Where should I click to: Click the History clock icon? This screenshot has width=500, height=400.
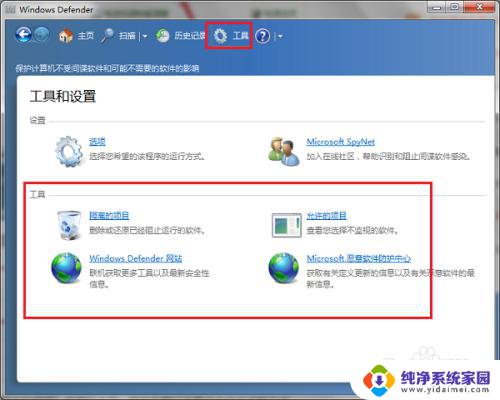point(163,36)
